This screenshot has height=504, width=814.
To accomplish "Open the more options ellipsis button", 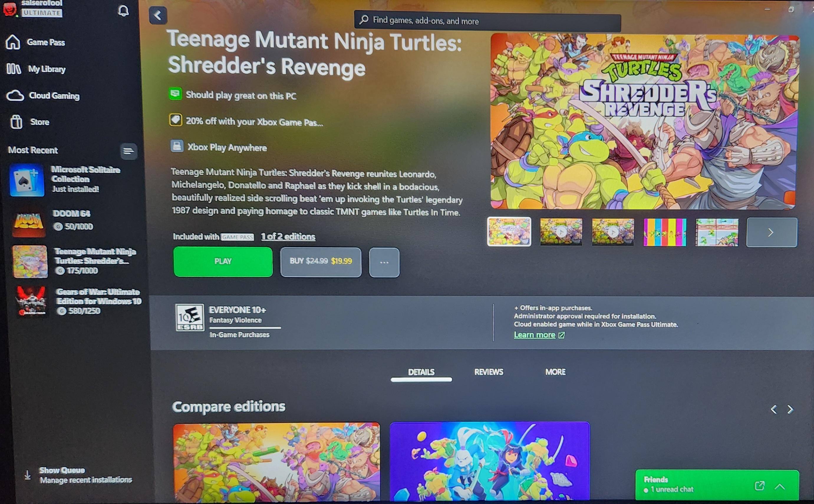I will pyautogui.click(x=384, y=262).
